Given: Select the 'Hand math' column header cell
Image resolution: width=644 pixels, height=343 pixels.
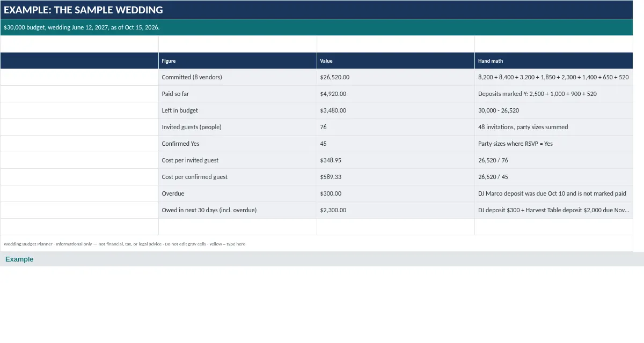Looking at the screenshot, I should pyautogui.click(x=554, y=61).
